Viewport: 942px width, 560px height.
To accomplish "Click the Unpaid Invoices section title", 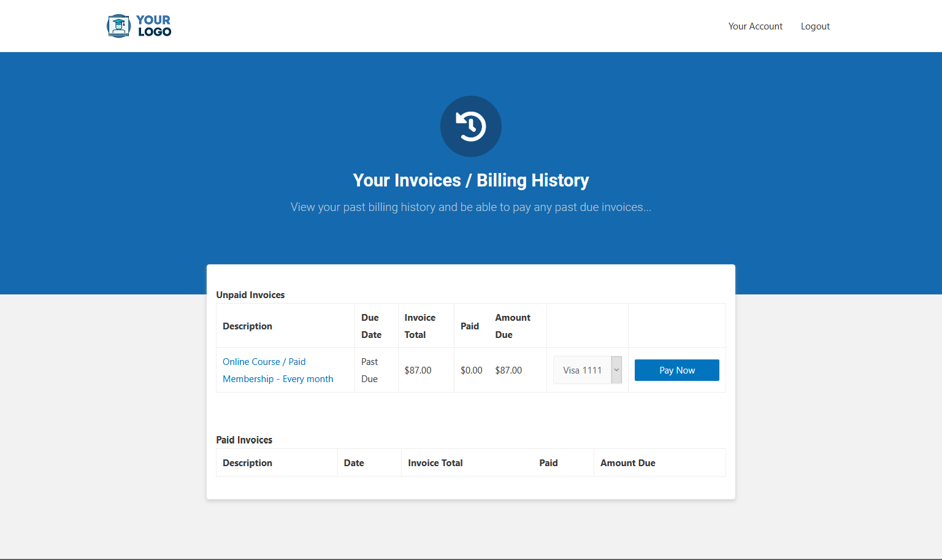I will point(250,295).
